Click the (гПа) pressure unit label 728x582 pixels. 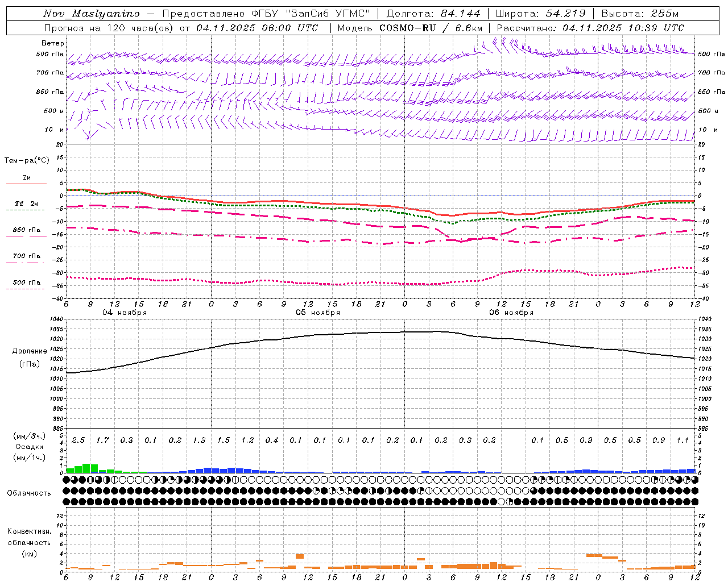[x=30, y=364]
